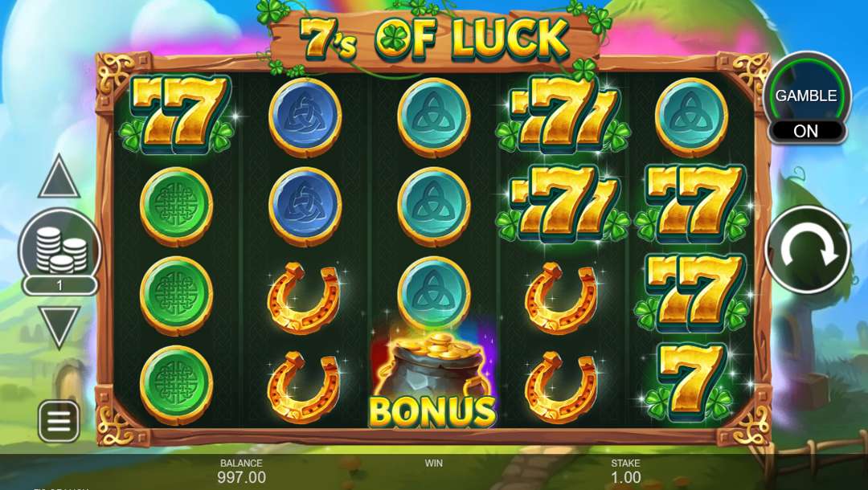Click the WIN amount field
The width and height of the screenshot is (868, 490).
pos(433,471)
